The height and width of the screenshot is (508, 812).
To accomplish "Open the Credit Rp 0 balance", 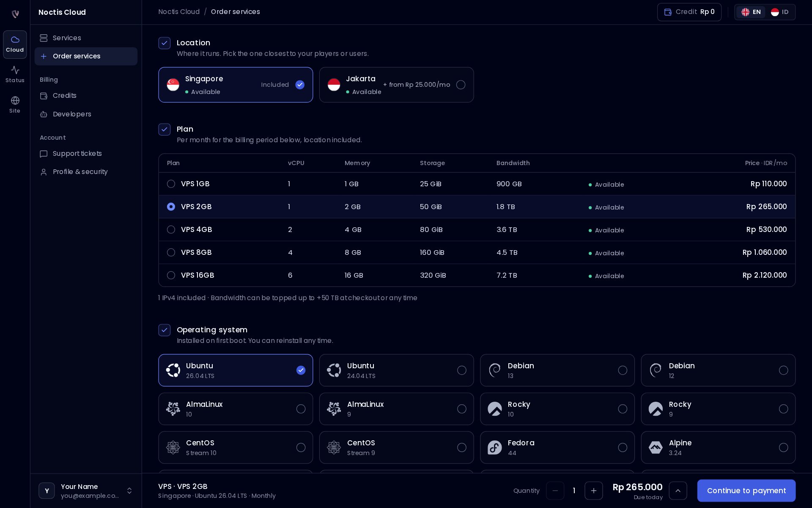I will tap(689, 12).
